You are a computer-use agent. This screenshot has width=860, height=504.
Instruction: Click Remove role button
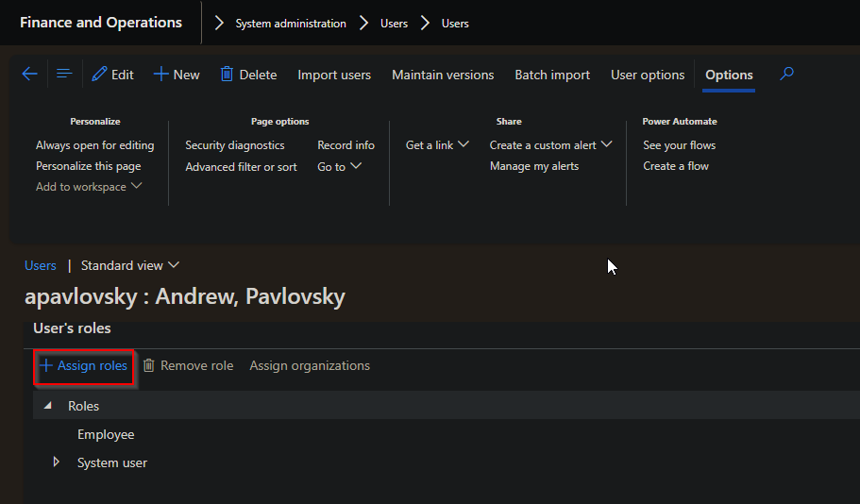click(x=188, y=366)
